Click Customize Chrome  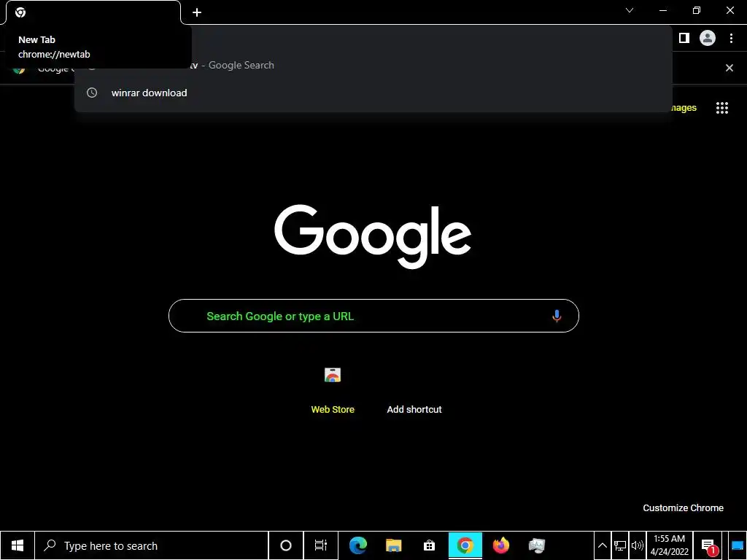pyautogui.click(x=683, y=508)
